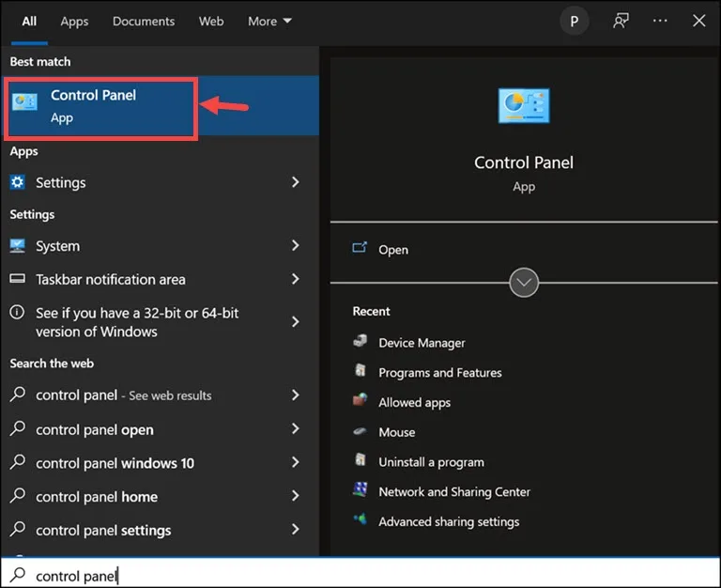
Task: Open Programs and Features from Recent
Action: [x=440, y=373]
